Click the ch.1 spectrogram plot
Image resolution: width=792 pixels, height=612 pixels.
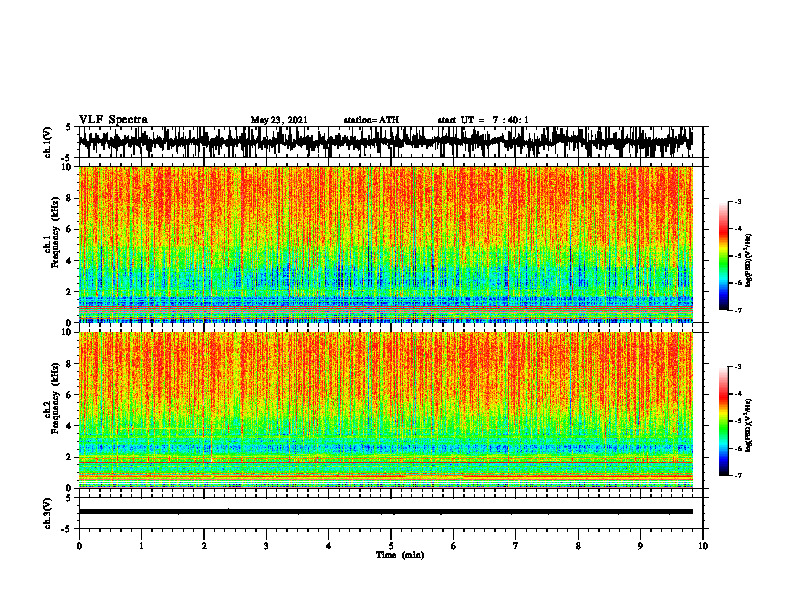click(385, 244)
